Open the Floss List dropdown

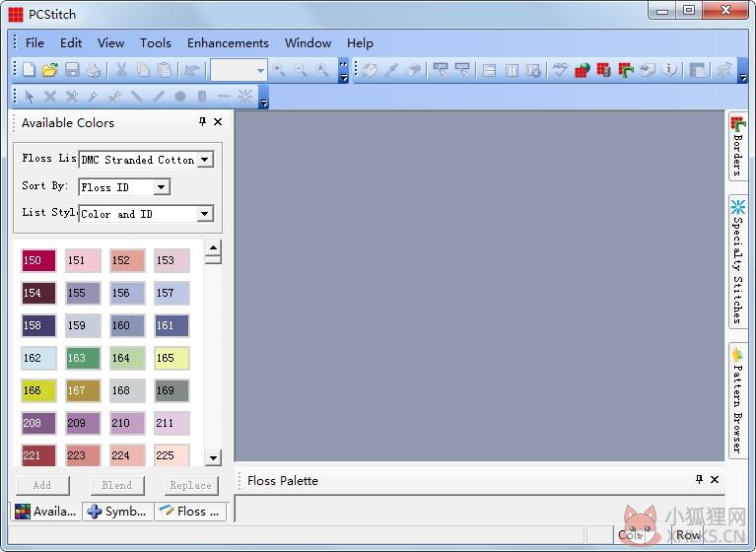click(x=205, y=160)
